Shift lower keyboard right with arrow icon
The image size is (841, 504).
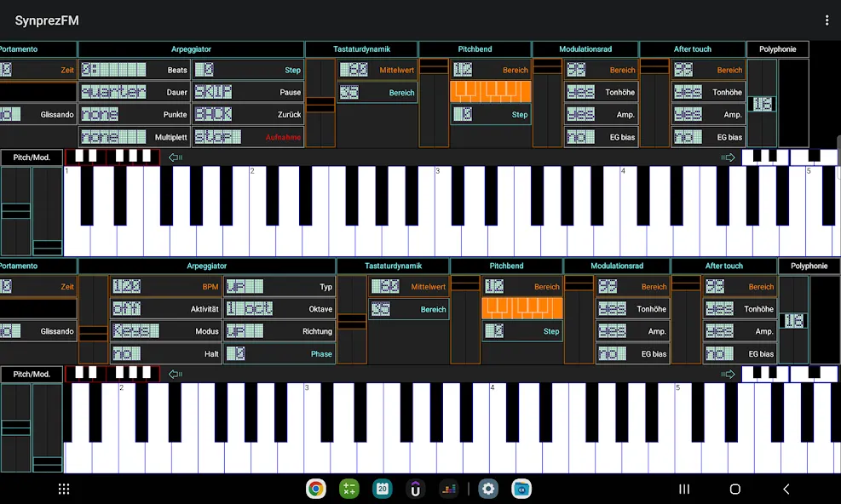[x=728, y=374]
